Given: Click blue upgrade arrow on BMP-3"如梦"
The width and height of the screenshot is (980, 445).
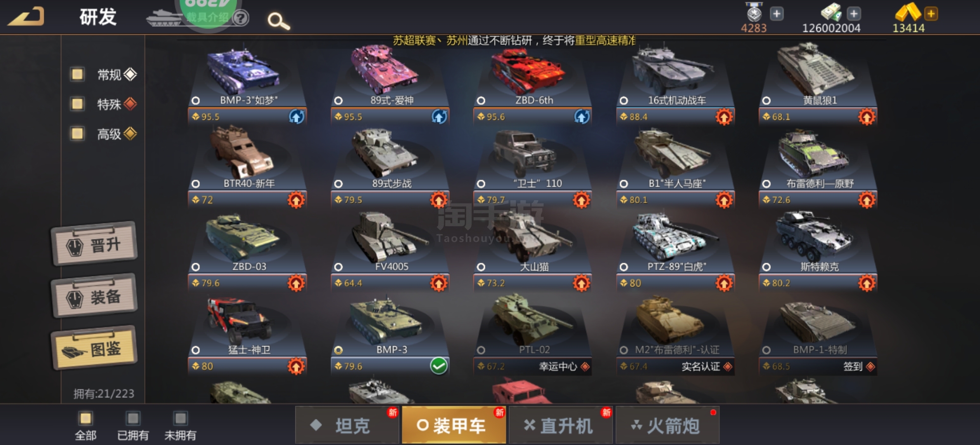Looking at the screenshot, I should click(296, 117).
